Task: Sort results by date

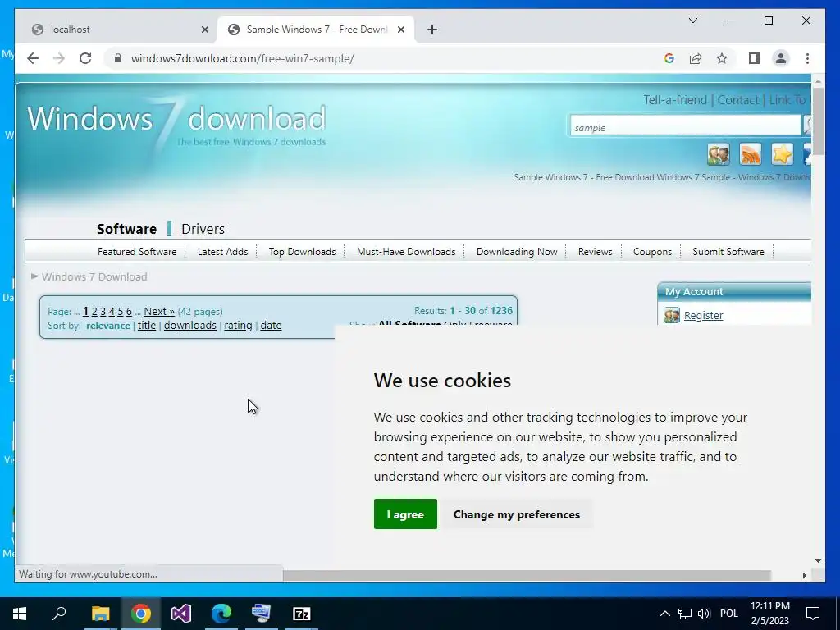Action: 271,325
